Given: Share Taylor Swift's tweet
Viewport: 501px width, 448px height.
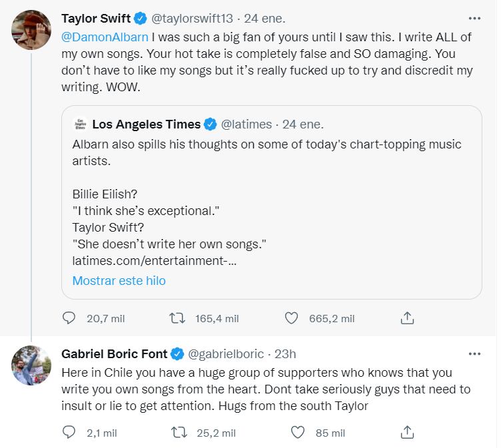Looking at the screenshot, I should pyautogui.click(x=407, y=318).
